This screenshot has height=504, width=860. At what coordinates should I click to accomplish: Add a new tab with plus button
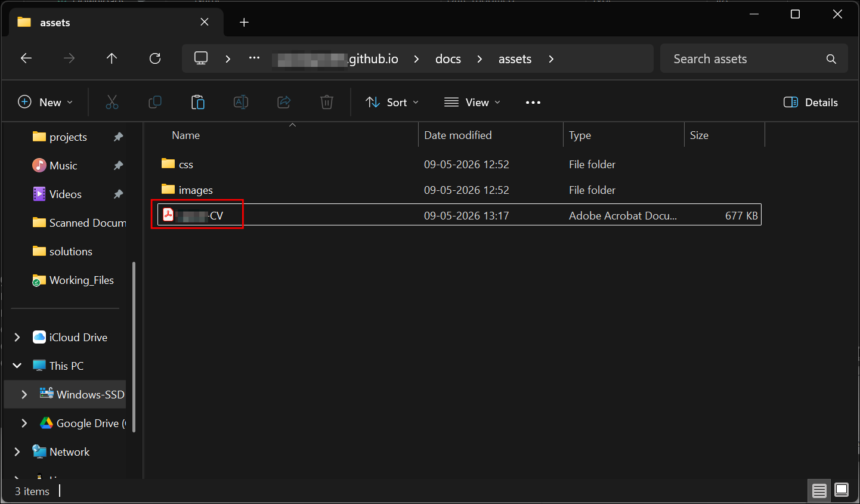pos(244,23)
